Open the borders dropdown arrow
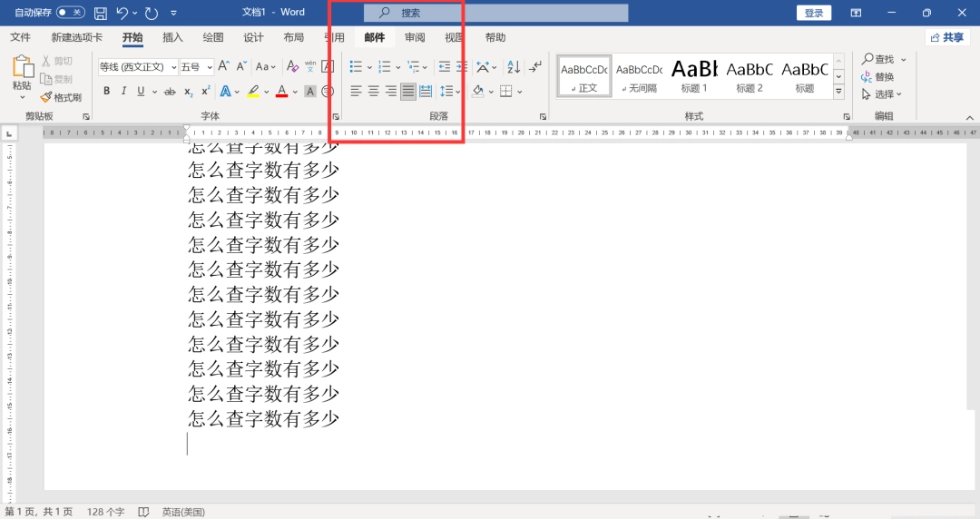 click(519, 92)
